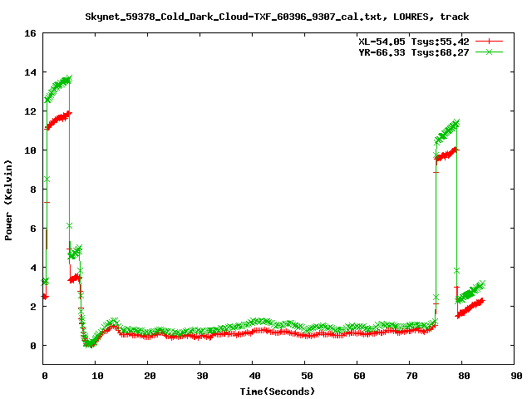Click the Time(Seconds) x-axis label
The height and width of the screenshot is (399, 532).
(x=278, y=392)
